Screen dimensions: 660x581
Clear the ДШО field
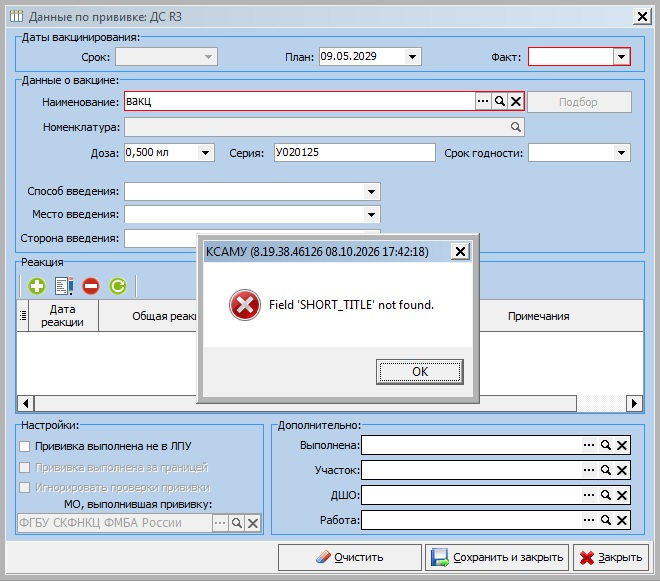[x=622, y=495]
